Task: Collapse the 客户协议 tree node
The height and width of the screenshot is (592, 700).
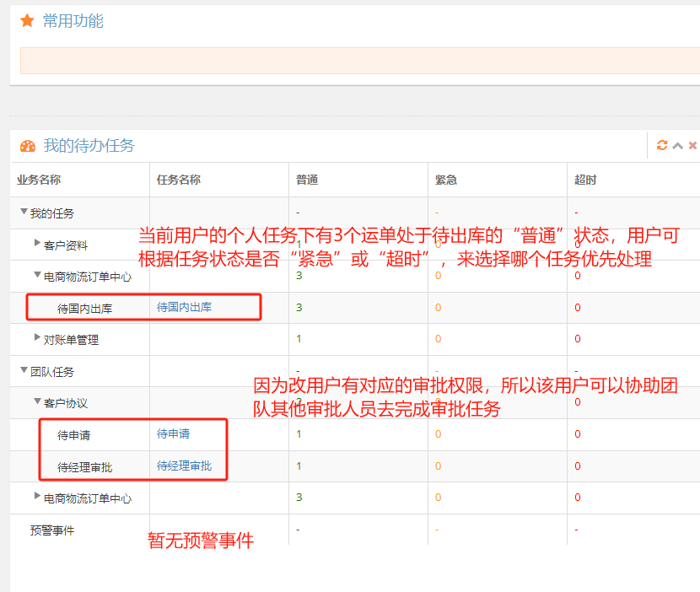Action: tap(37, 402)
